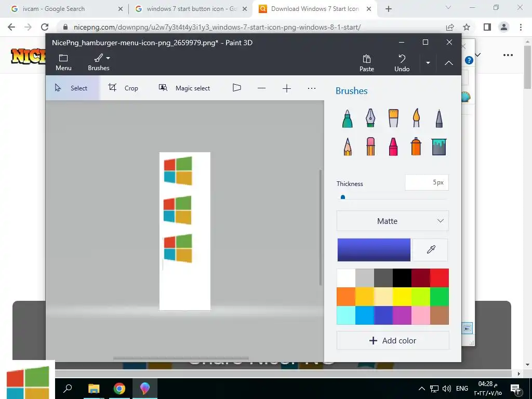Screen dimensions: 532x399
Task: Select the Marker brush
Action: [x=347, y=118]
